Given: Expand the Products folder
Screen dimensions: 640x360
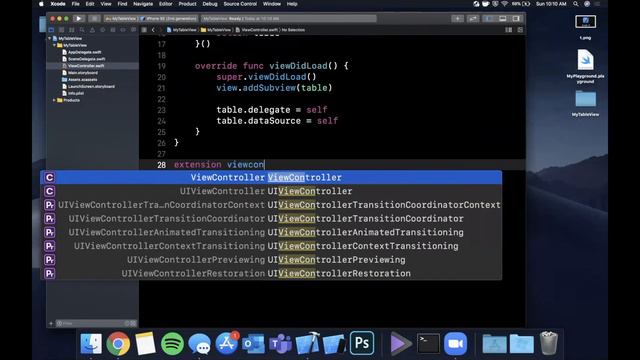Looking at the screenshot, I should (54, 100).
